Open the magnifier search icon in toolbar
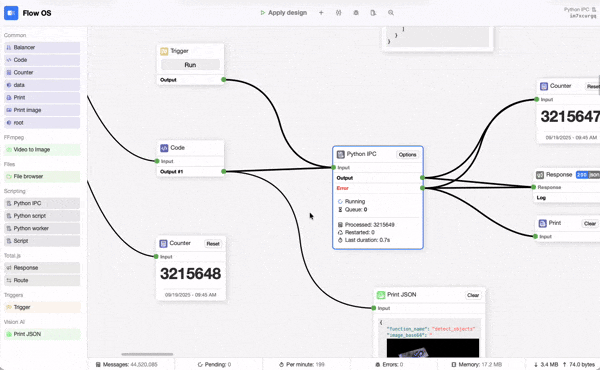The image size is (600, 370). [391, 13]
